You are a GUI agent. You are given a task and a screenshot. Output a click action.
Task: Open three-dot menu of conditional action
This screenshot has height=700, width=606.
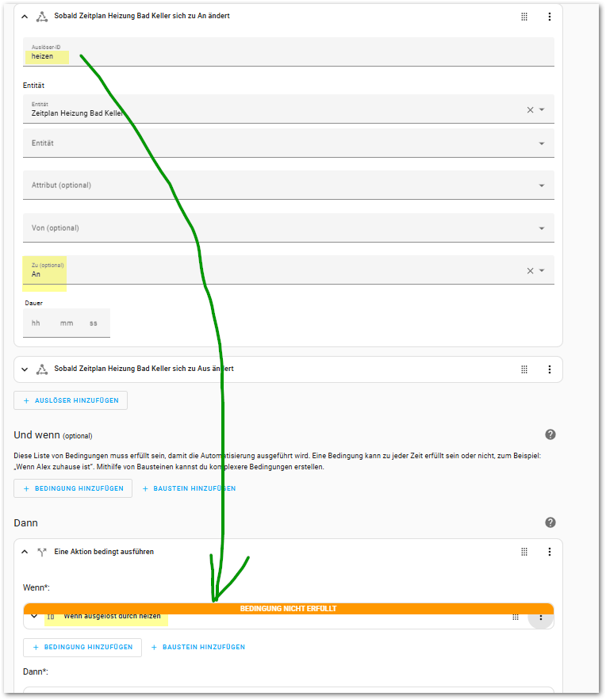pyautogui.click(x=549, y=552)
